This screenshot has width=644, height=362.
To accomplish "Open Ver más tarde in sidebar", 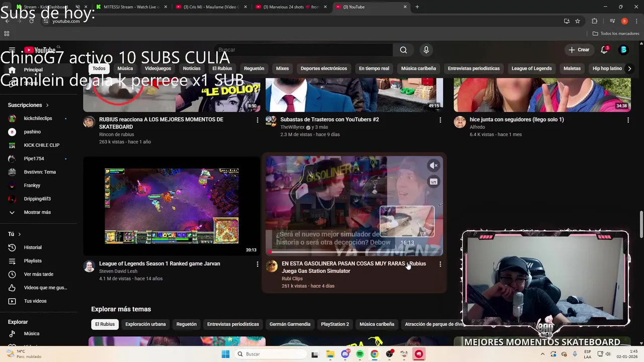I will [37, 275].
